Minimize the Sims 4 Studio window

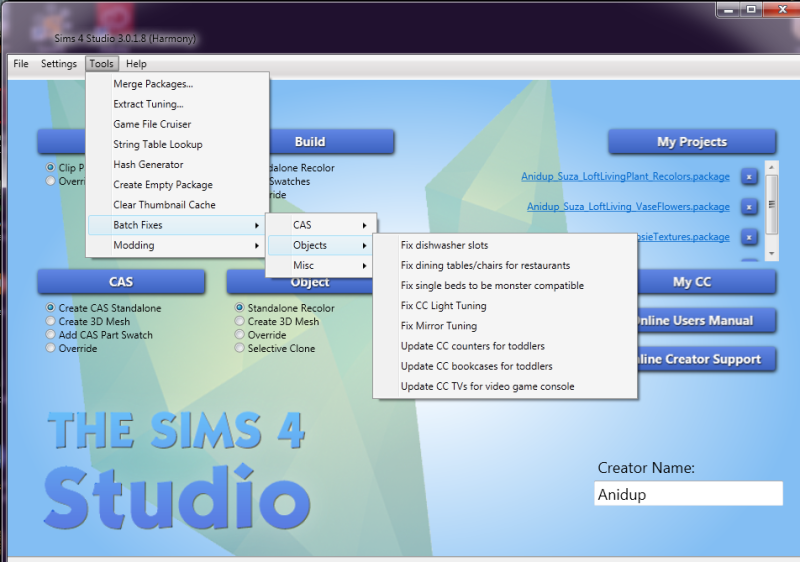tap(729, 10)
